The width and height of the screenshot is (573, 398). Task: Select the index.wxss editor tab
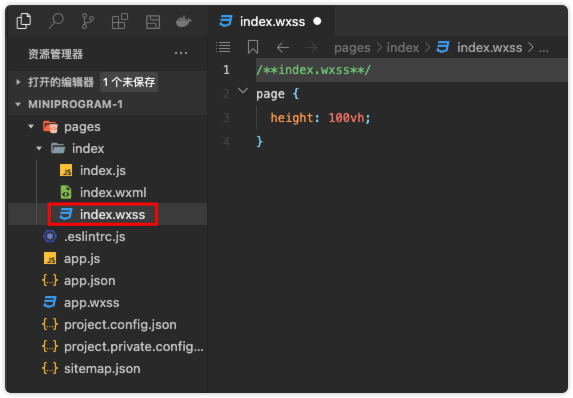pyautogui.click(x=271, y=21)
